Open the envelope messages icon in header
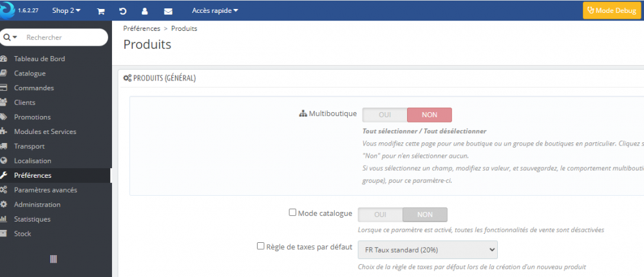Viewport: 644px width, 277px height. (x=168, y=11)
